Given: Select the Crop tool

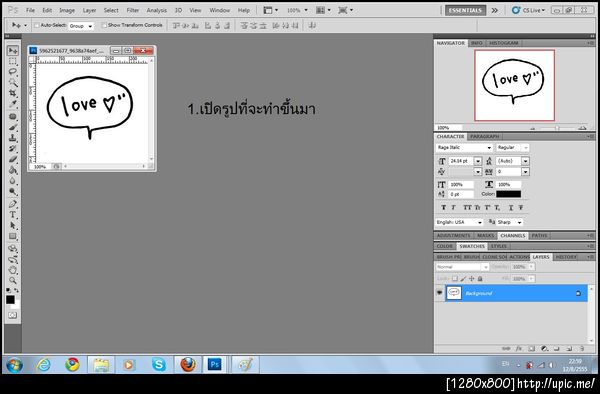Looking at the screenshot, I should pos(13,93).
